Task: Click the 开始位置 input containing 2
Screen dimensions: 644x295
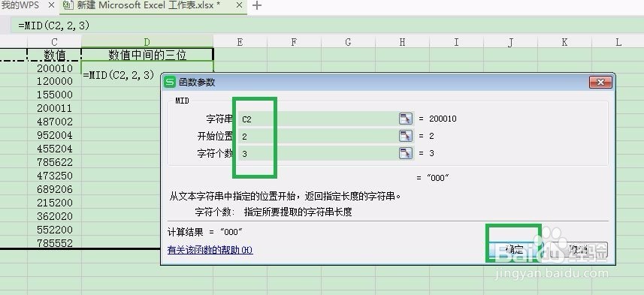Action: [x=318, y=136]
